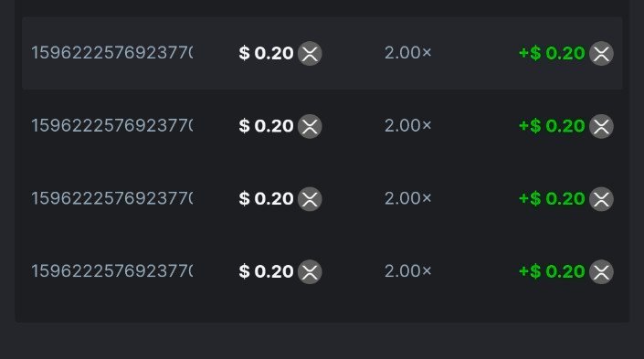
Task: Click the XRP icon beside third row's bet amount
Action: (310, 199)
